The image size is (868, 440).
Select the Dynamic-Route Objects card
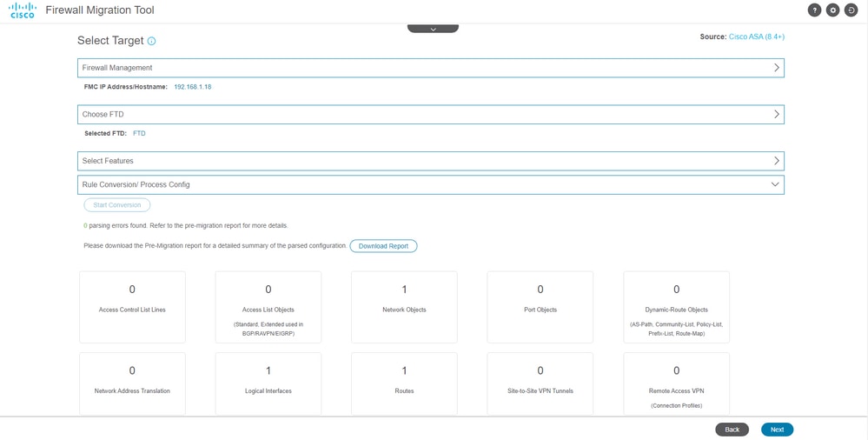tap(677, 307)
